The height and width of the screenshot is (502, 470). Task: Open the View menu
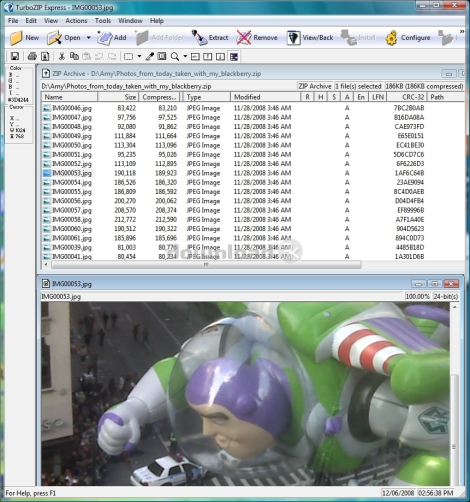[x=51, y=21]
